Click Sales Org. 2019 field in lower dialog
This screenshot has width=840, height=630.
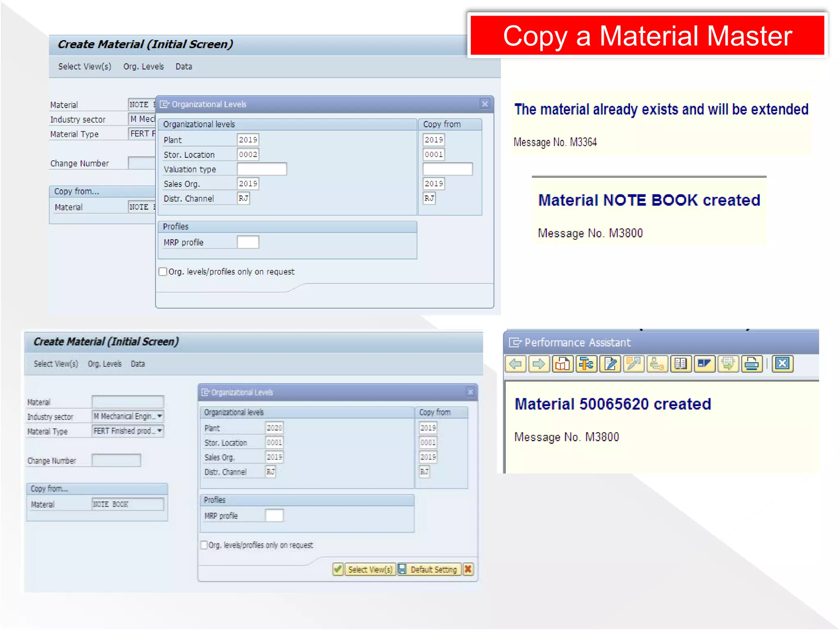pyautogui.click(x=274, y=457)
